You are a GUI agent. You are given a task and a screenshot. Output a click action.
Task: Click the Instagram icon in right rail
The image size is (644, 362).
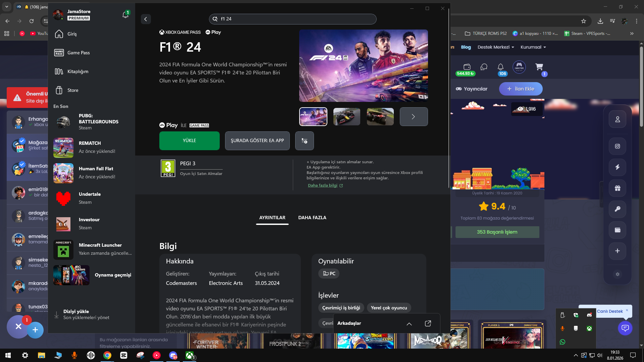tap(618, 146)
